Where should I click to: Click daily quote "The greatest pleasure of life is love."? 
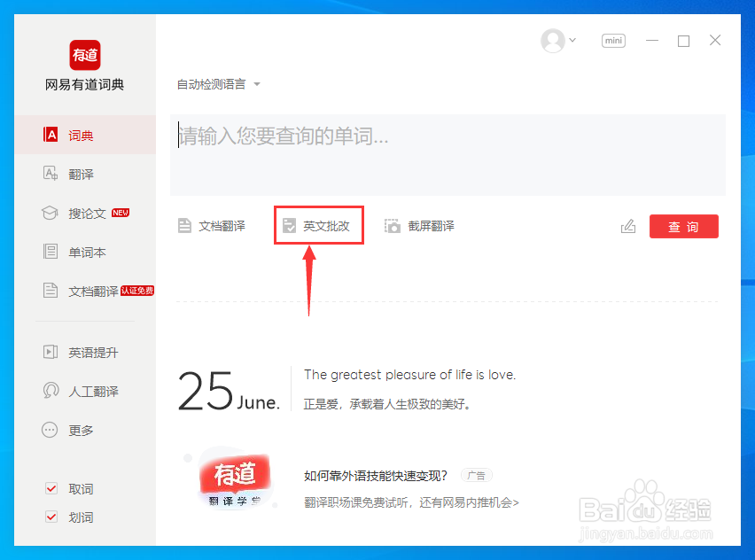click(409, 375)
